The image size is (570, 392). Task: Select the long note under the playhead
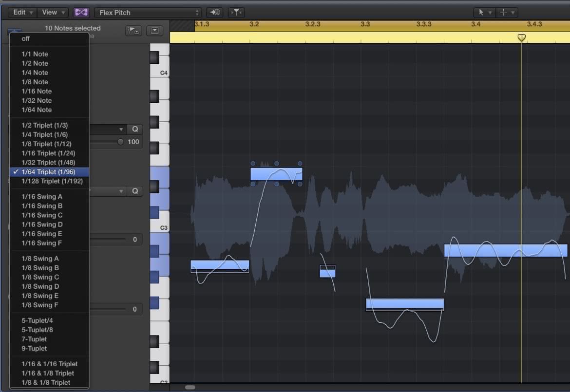[x=505, y=250]
